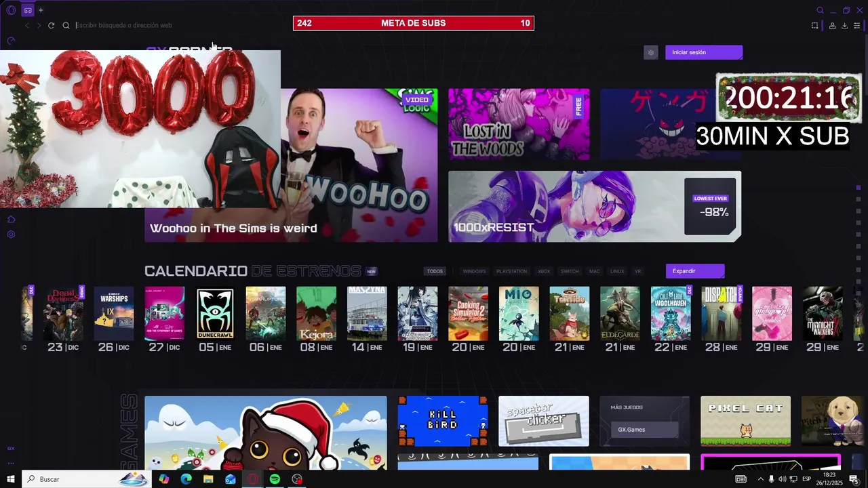This screenshot has height=488, width=868.
Task: Open the easy setup menu icon
Action: pos(857,26)
